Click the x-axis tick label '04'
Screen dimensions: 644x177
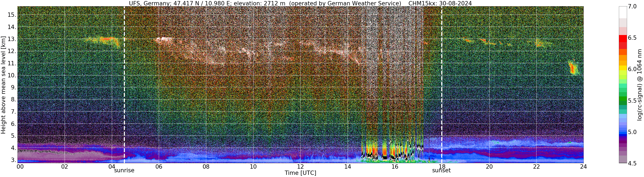click(x=112, y=166)
